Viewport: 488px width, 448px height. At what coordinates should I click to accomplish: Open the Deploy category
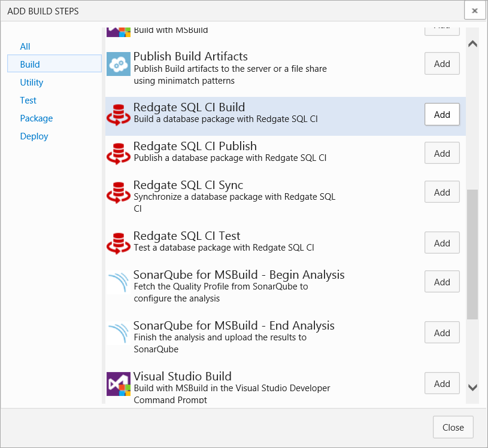(x=34, y=136)
